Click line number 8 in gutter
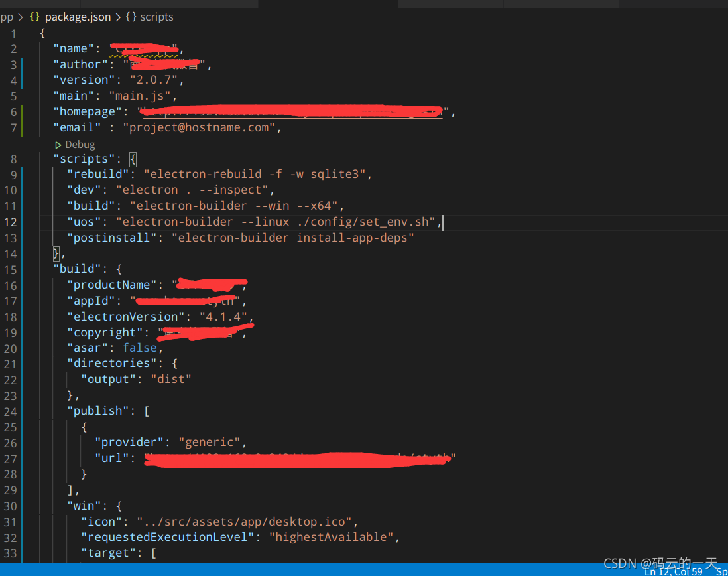 point(13,159)
